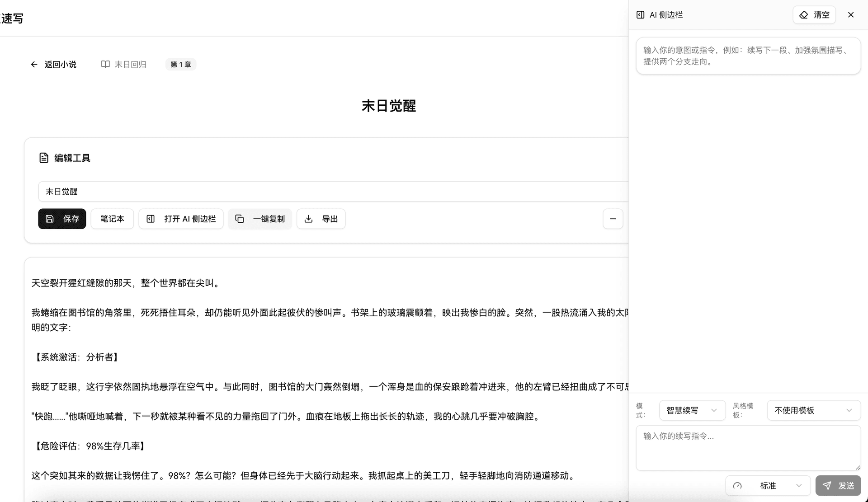Click the AI 侧边栏 icon at sidebar top
This screenshot has width=868, height=502.
click(x=640, y=14)
